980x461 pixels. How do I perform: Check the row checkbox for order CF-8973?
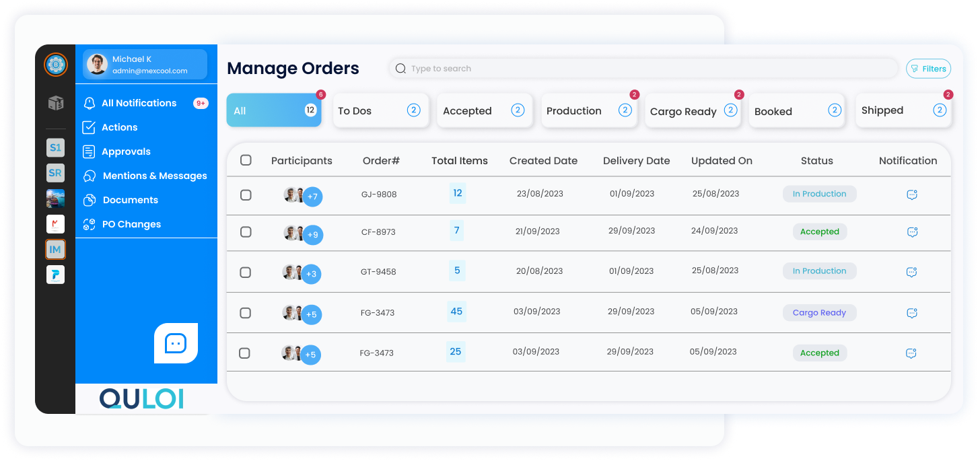[246, 232]
